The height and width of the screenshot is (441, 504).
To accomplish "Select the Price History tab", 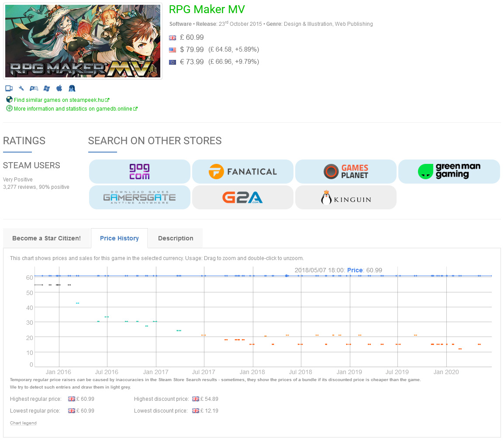I will (x=119, y=238).
